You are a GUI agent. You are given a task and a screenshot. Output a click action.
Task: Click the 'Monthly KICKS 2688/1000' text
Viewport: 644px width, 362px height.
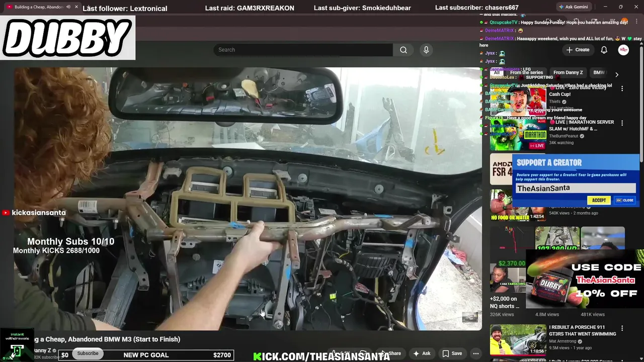56,251
